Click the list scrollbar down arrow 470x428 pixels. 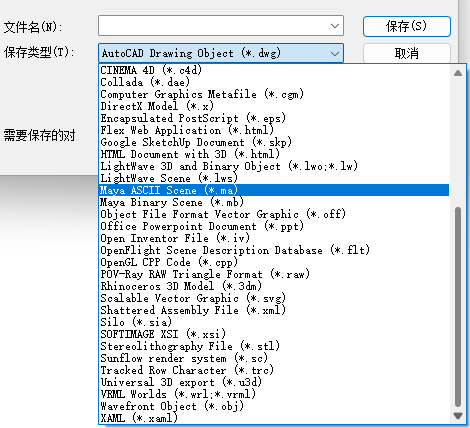point(458,416)
